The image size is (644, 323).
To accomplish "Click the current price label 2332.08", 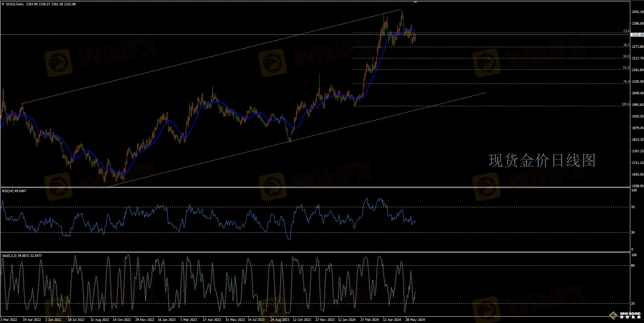I will pos(637,35).
